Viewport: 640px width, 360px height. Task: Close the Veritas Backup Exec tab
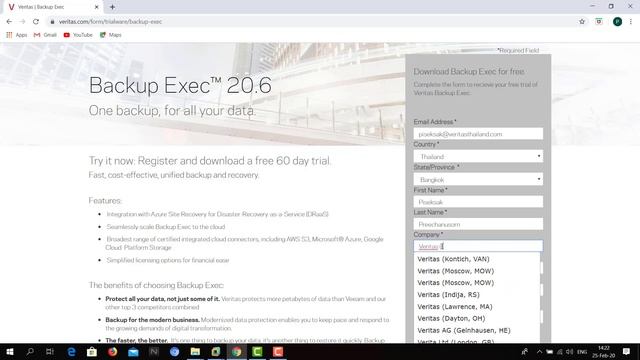(x=96, y=7)
